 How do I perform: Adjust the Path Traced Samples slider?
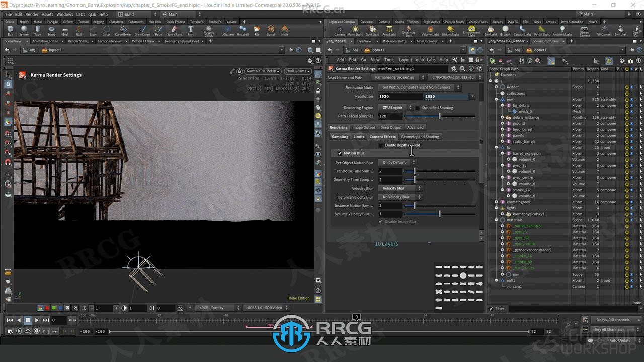(440, 116)
